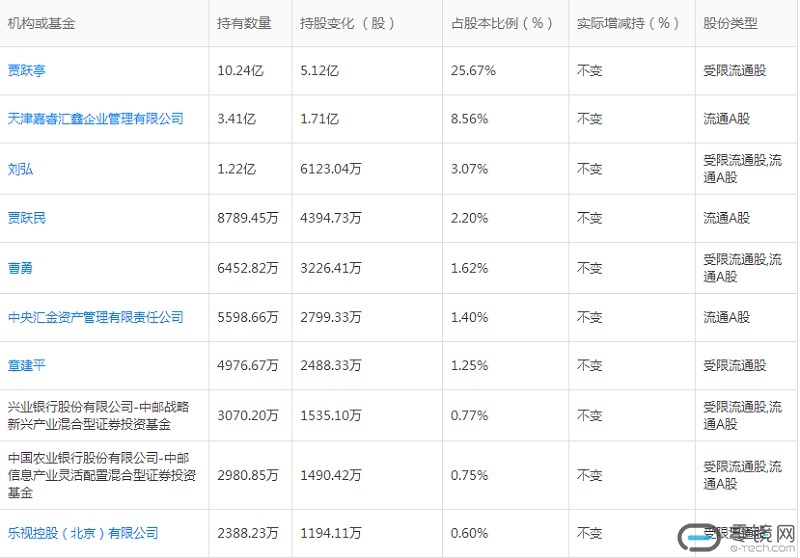Click 天津嘉睿汇鑫企业管理有限公司 link
Viewport: 800px width, 558px height.
click(96, 119)
